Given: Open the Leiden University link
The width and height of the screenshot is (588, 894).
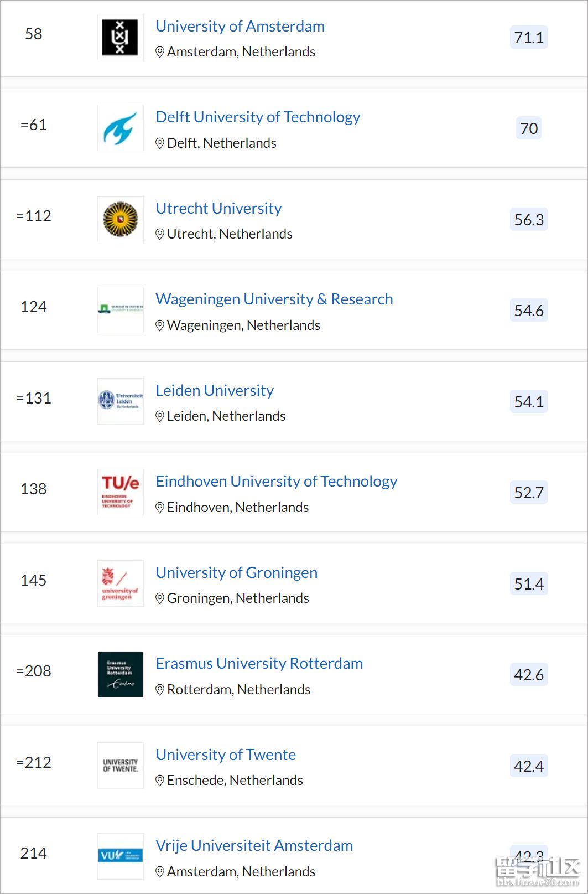Looking at the screenshot, I should [x=215, y=390].
